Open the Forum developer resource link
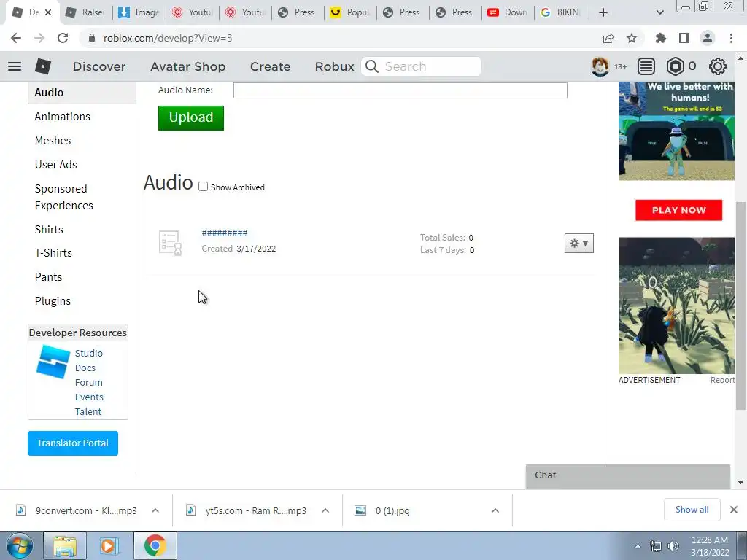This screenshot has width=747, height=560. tap(88, 382)
